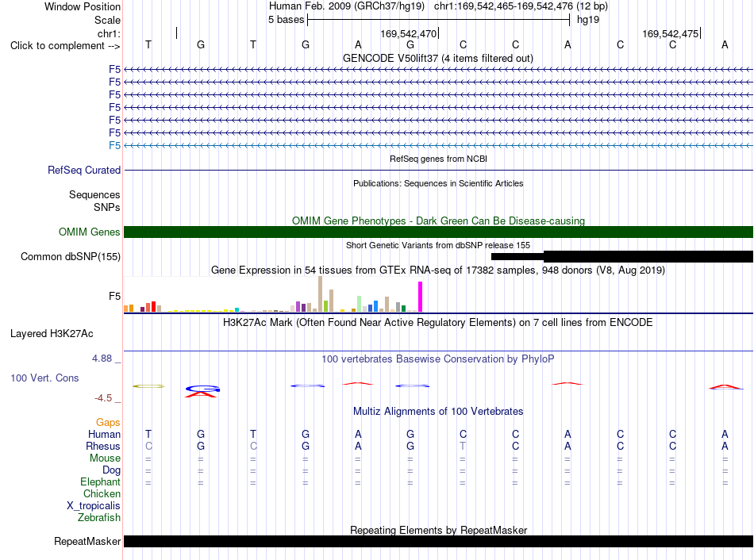Click the Elephant alignment row label
The width and height of the screenshot is (754, 560).
(100, 482)
